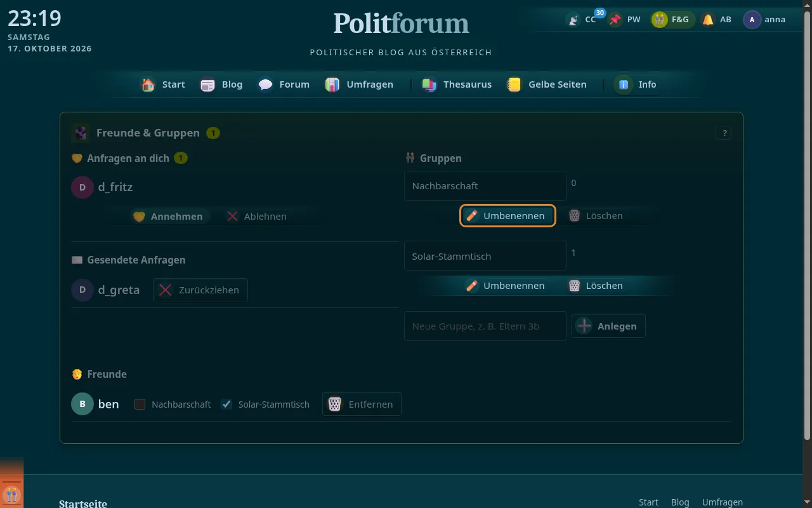Viewport: 812px width, 508px height.
Task: Withdraw the request to d_greta
Action: (200, 290)
